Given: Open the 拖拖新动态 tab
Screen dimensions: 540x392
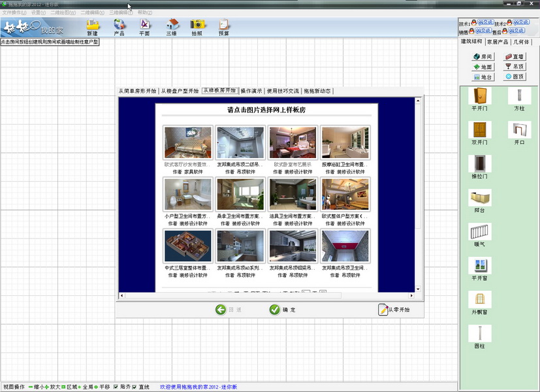Looking at the screenshot, I should point(317,91).
